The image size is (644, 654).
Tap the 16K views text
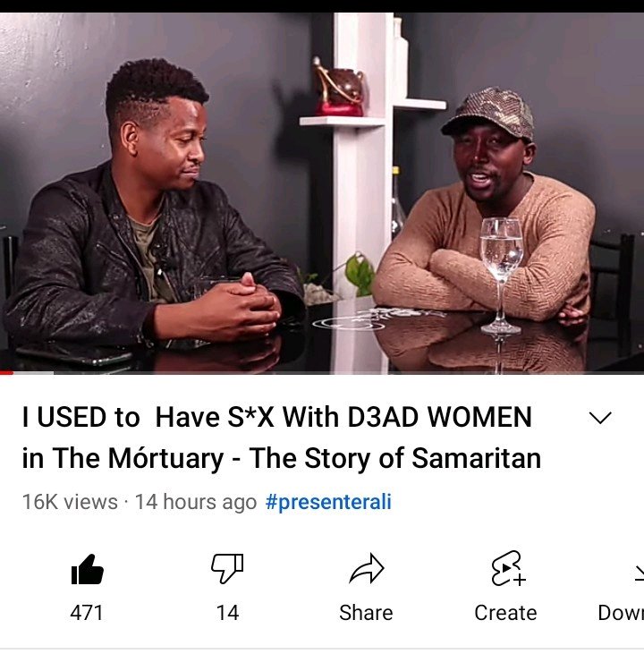70,502
